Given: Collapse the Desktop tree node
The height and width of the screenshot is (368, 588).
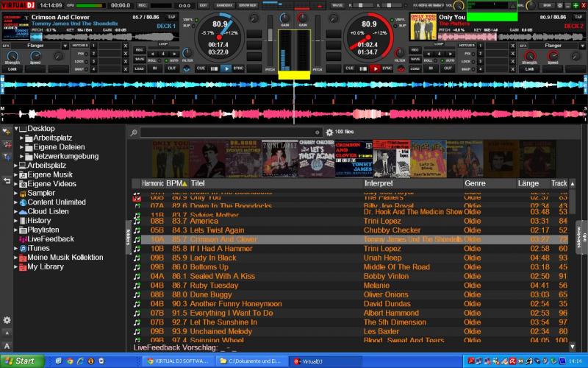Looking at the screenshot, I should [15, 129].
